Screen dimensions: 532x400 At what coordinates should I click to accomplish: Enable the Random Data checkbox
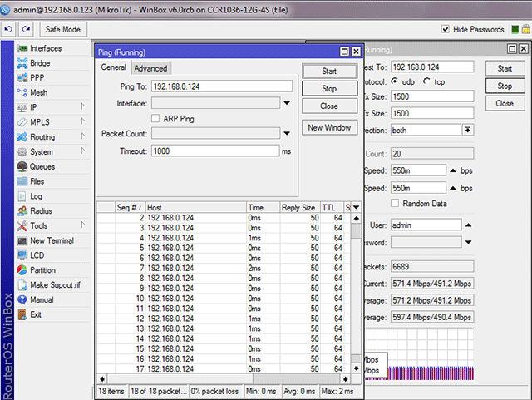(x=395, y=203)
